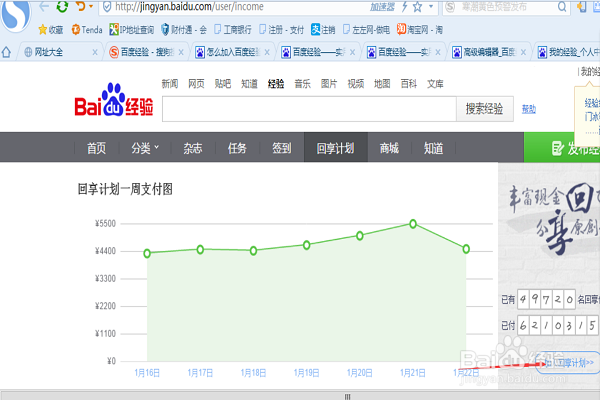Click the 新闻 link above search
This screenshot has height=400, width=600.
[170, 83]
